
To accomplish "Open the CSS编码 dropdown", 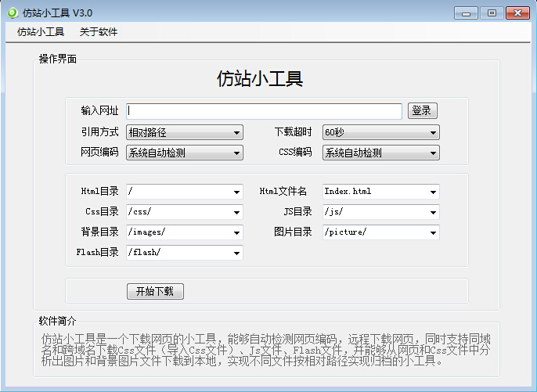I will [x=381, y=153].
